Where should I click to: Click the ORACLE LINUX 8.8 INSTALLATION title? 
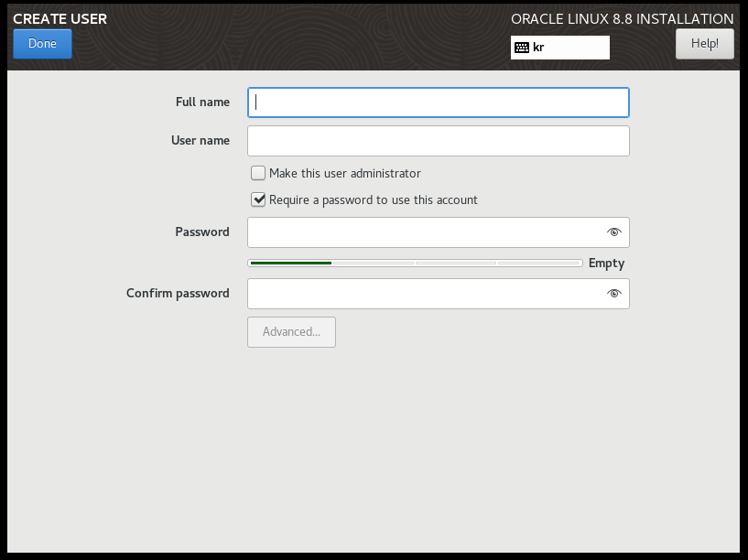coord(622,19)
